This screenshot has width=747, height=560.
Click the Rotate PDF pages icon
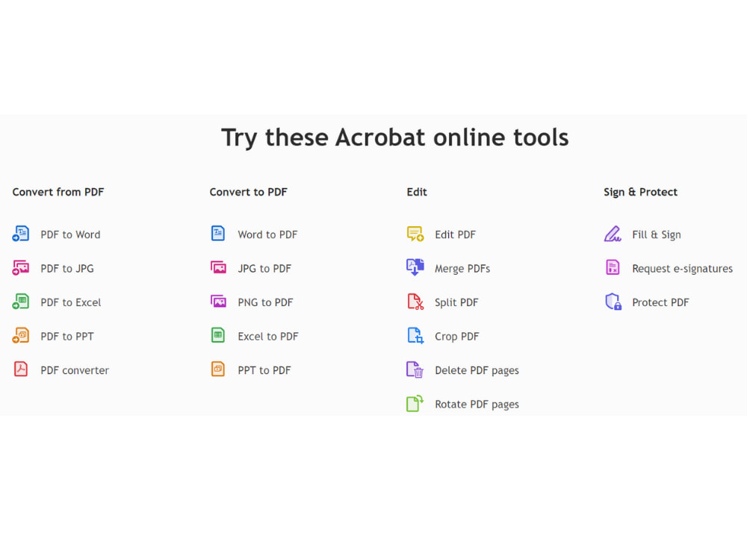pyautogui.click(x=415, y=403)
